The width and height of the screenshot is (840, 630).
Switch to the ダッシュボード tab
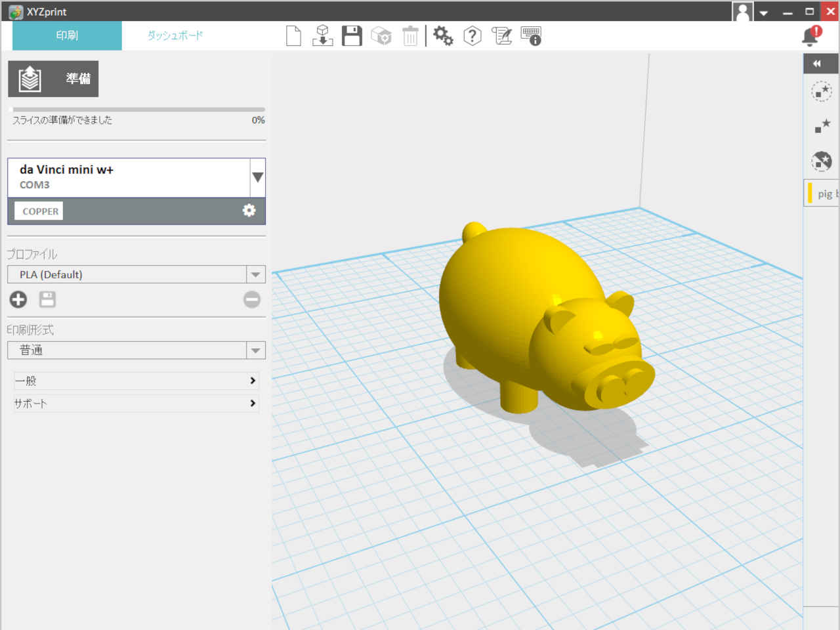(175, 35)
